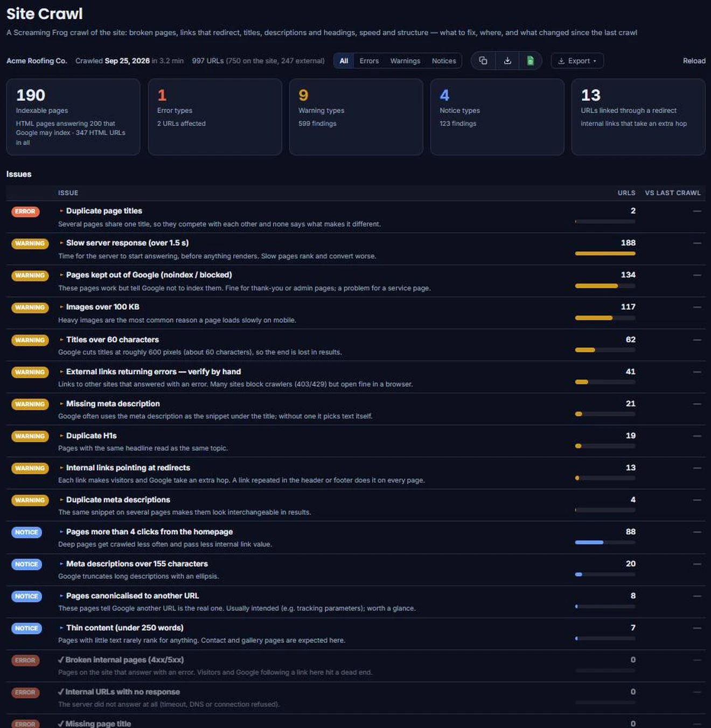Viewport: 711px width, 728px height.
Task: Switch to the Notices filter tab
Action: click(x=444, y=61)
